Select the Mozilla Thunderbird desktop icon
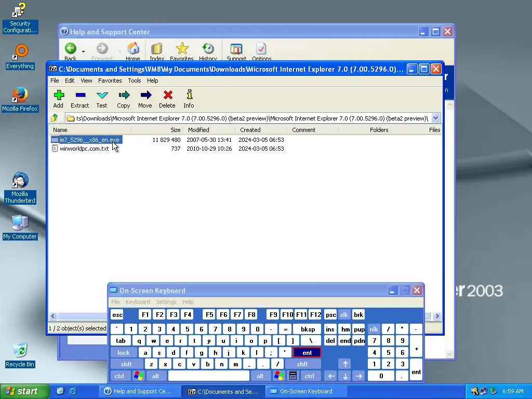Viewport: 532px width, 399px height. 20,188
